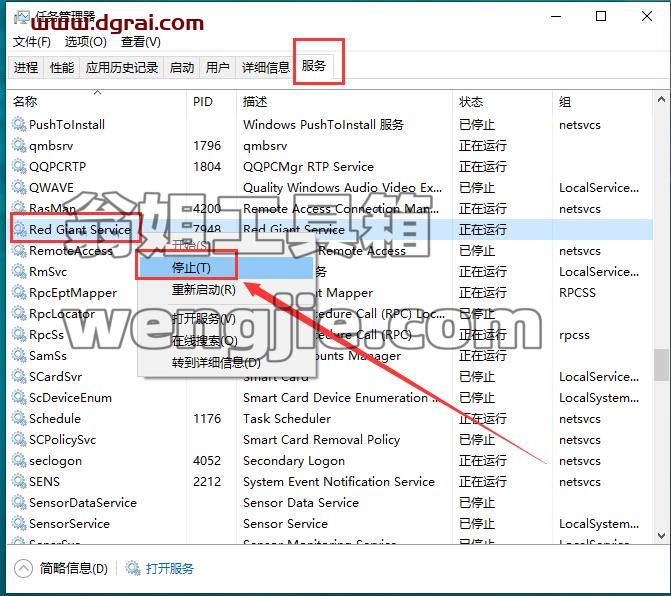
Task: Click the gear icon beside QQPCRTP
Action: pos(19,166)
